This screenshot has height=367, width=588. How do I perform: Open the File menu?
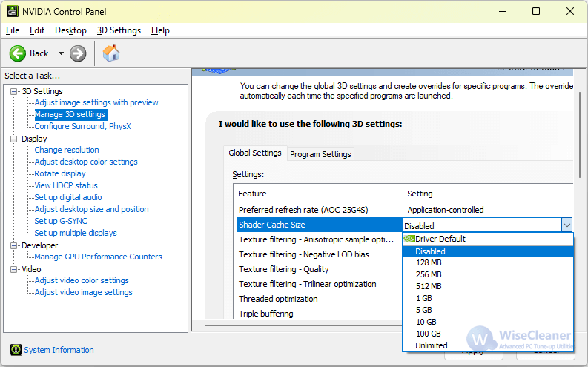[13, 30]
